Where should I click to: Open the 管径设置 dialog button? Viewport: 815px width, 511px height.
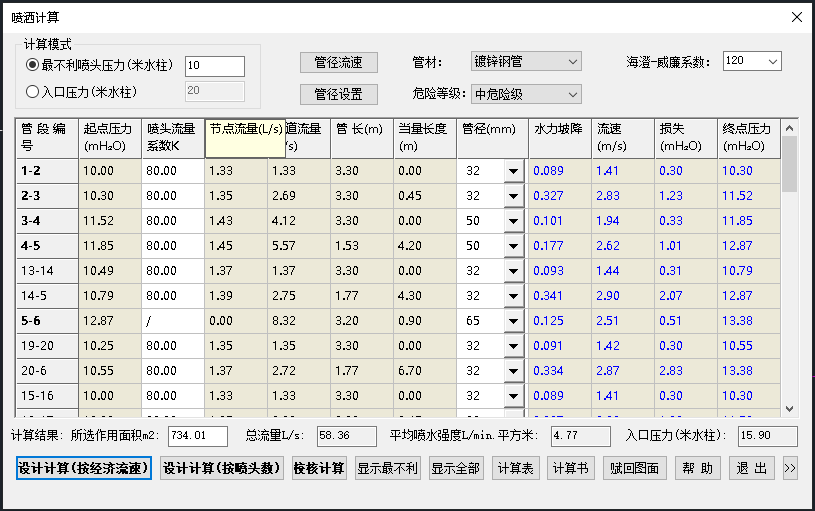pyautogui.click(x=338, y=94)
